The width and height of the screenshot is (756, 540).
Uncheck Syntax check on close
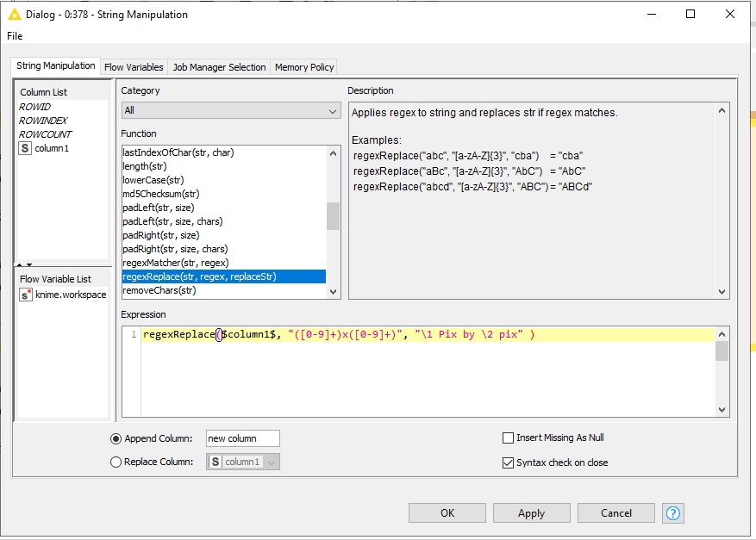click(509, 462)
